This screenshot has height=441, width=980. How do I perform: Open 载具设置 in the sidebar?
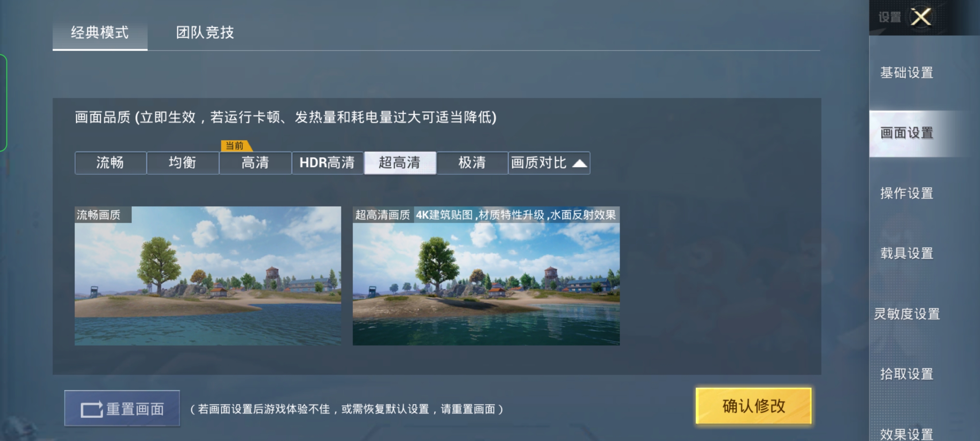(907, 254)
